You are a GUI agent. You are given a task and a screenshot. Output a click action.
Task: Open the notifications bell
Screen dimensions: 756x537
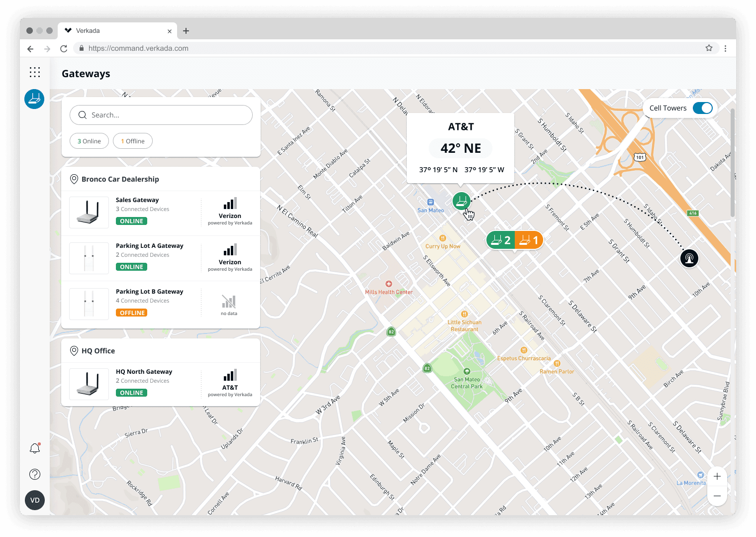[34, 448]
